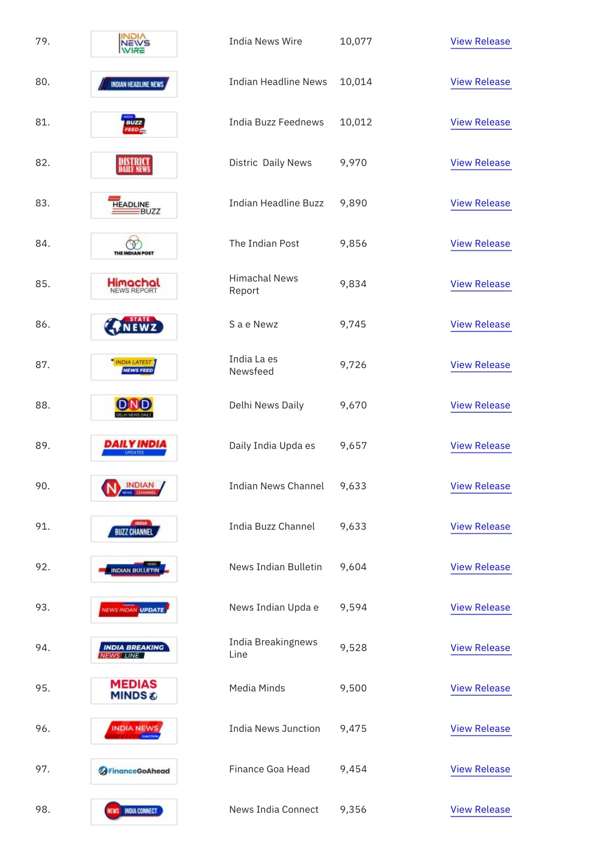
Task: Click the News India Connect logo
Action: (x=134, y=812)
